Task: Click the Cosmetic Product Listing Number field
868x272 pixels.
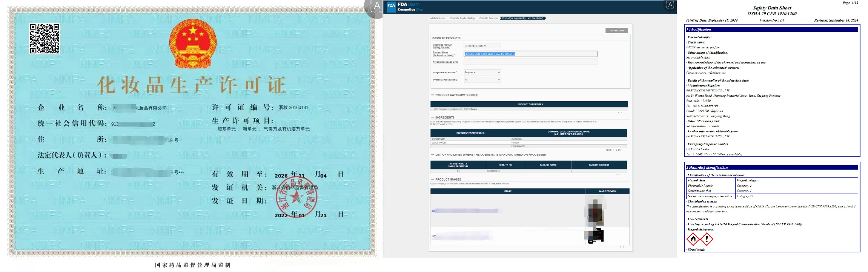Action: tap(482, 46)
